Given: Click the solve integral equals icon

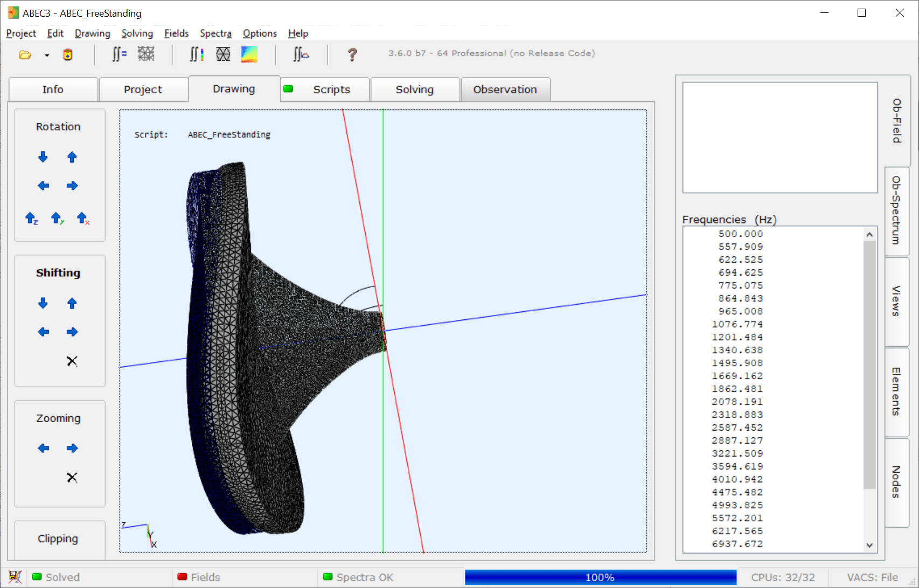Looking at the screenshot, I should point(119,54).
